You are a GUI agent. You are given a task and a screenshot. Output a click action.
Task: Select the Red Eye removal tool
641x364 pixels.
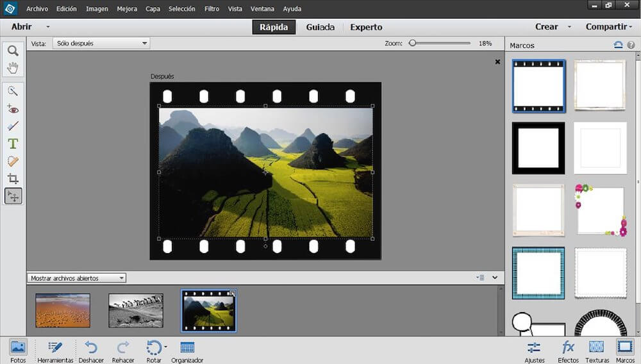click(13, 109)
